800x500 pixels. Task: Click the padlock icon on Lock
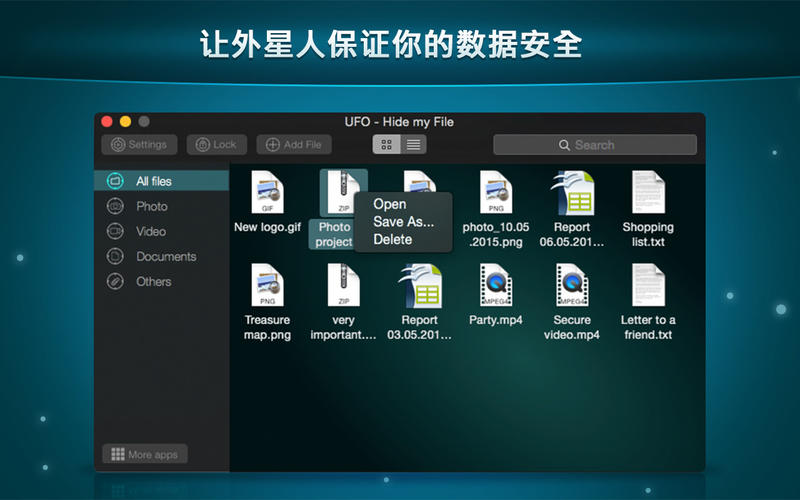click(x=203, y=145)
